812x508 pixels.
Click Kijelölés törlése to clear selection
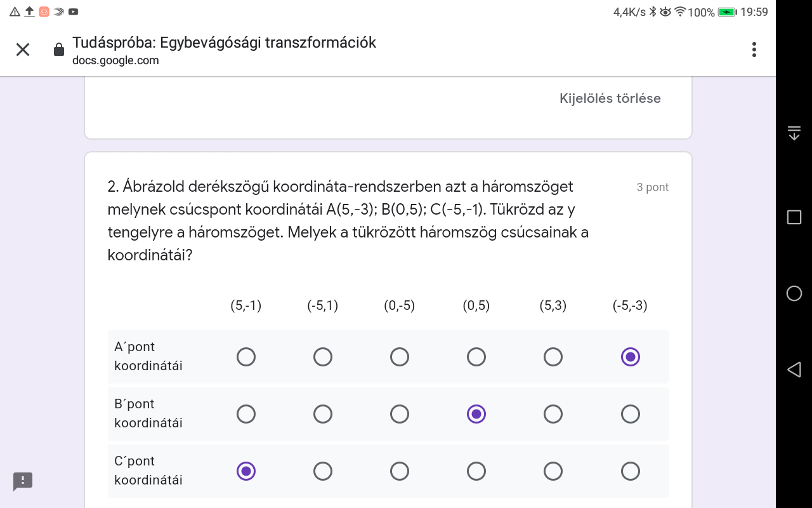tap(610, 98)
